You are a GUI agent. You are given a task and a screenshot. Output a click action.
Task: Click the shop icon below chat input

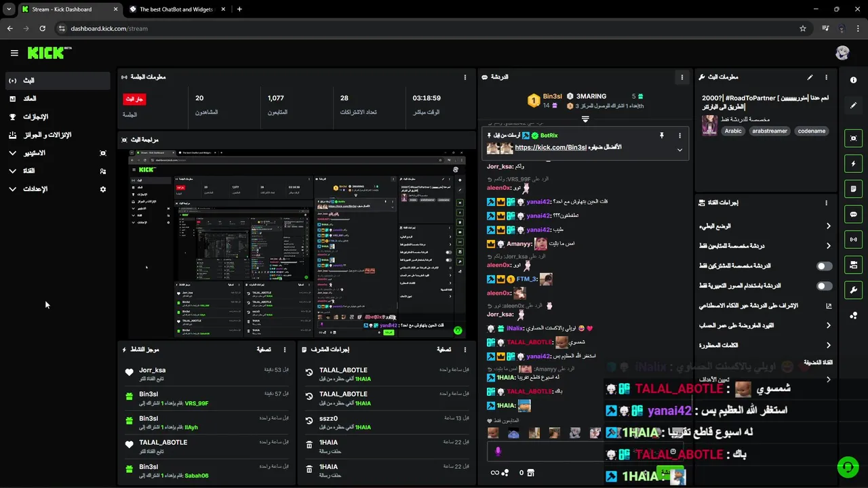click(530, 472)
